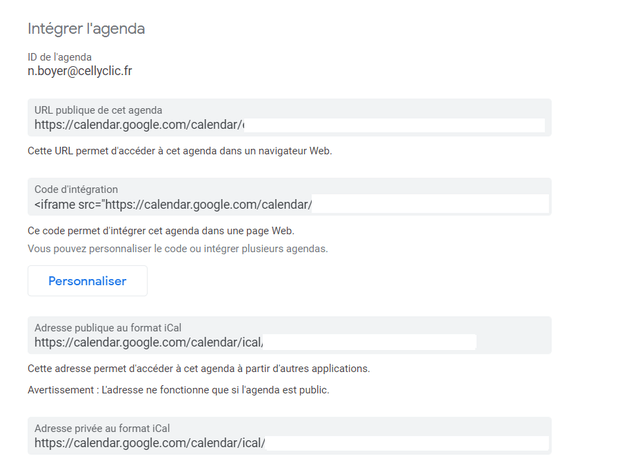Click the calendar ID n.boyer@cellyclic.fr
The height and width of the screenshot is (463, 640).
coord(80,71)
